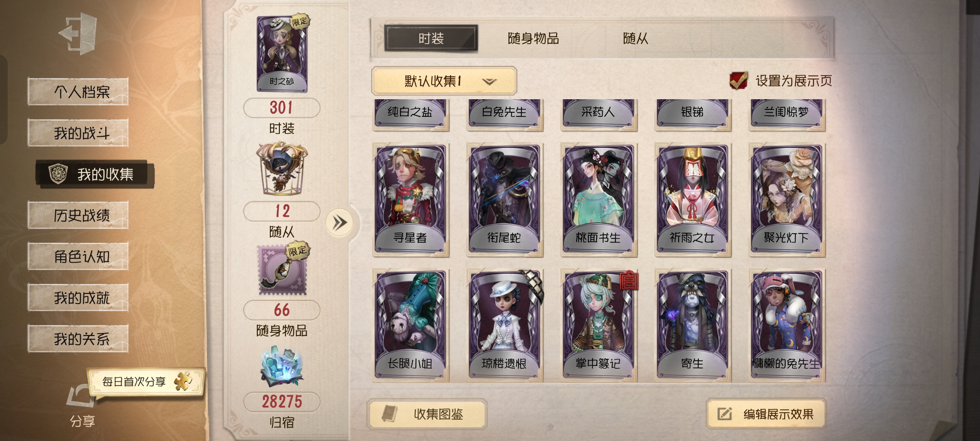Toggle the 设置为展示页 checkbox
This screenshot has width=980, height=441.
(738, 80)
